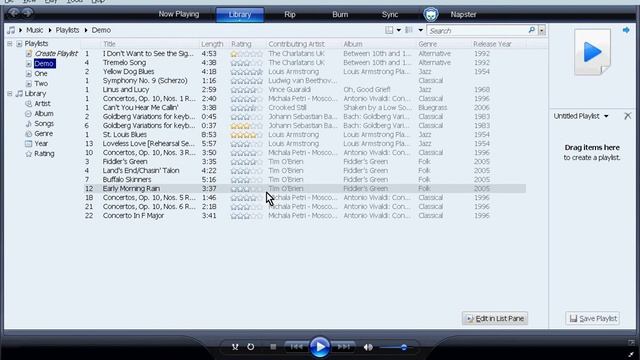
Task: Expand the Layout Options dropdown arrow
Action: point(399,30)
